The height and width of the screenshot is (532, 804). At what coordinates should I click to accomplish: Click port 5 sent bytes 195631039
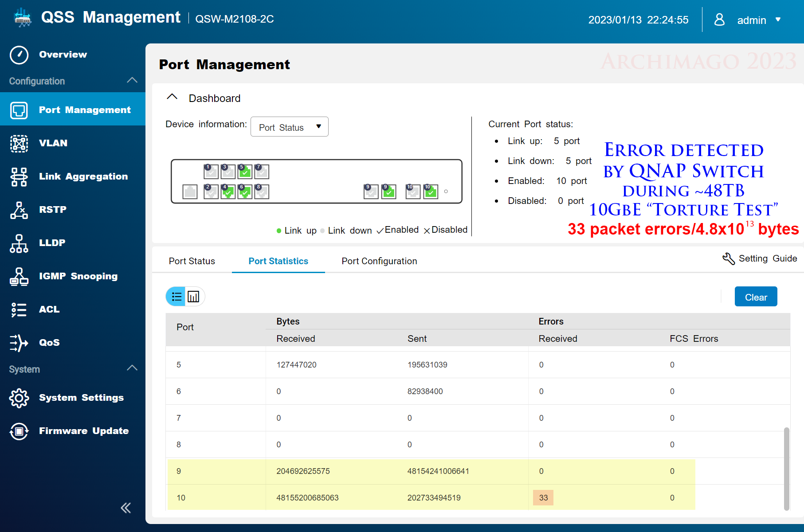click(427, 365)
